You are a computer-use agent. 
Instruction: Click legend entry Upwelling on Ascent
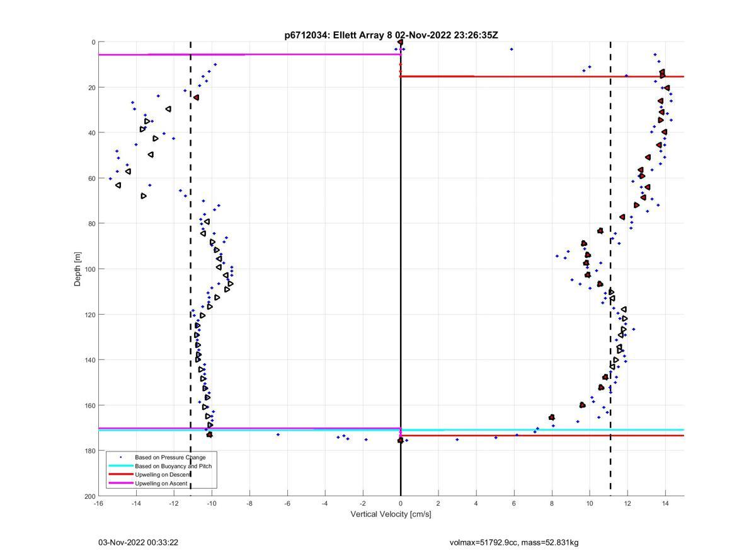(x=163, y=484)
